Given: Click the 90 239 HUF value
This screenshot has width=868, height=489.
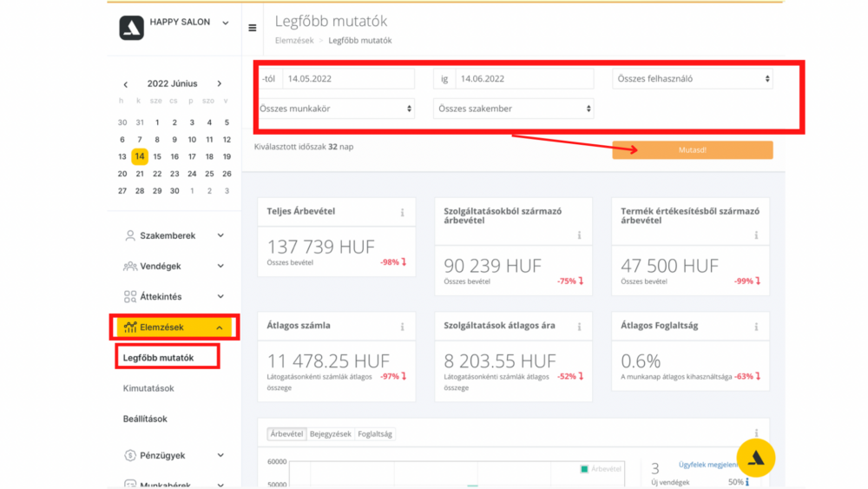Looking at the screenshot, I should click(493, 266).
